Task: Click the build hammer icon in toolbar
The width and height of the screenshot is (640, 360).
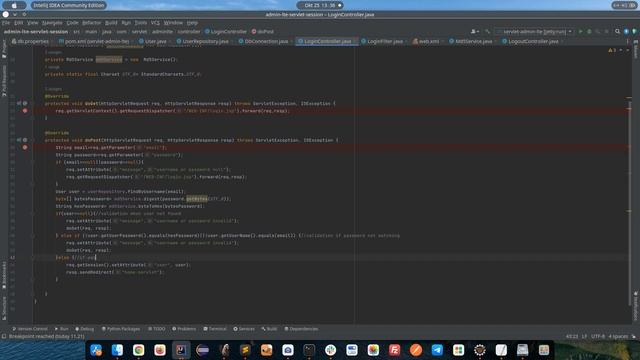Action: [487, 31]
